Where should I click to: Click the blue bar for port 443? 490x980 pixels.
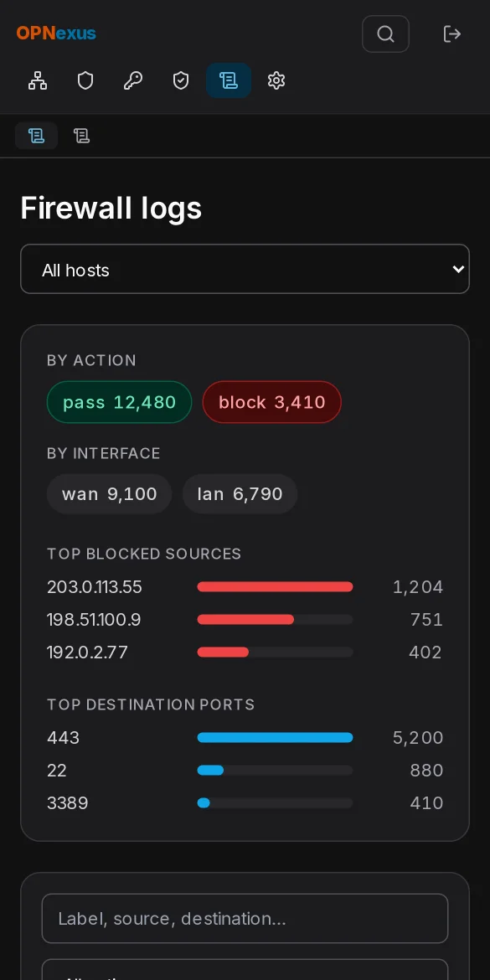click(x=275, y=737)
